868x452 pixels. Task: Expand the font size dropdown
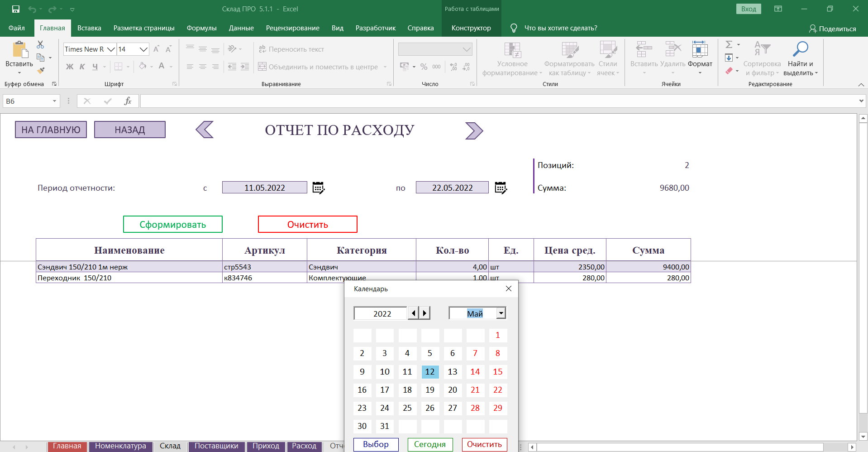coord(143,49)
